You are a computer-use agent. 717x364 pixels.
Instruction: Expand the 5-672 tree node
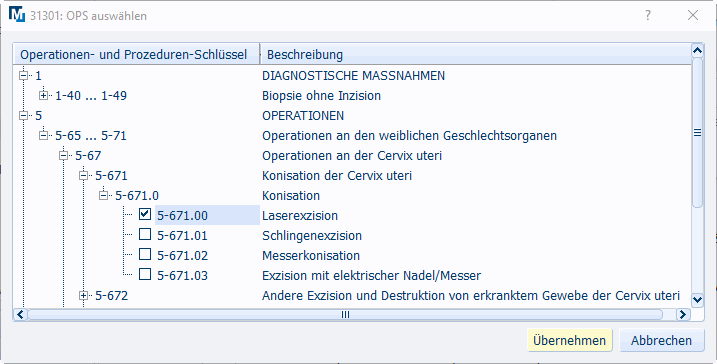point(83,295)
